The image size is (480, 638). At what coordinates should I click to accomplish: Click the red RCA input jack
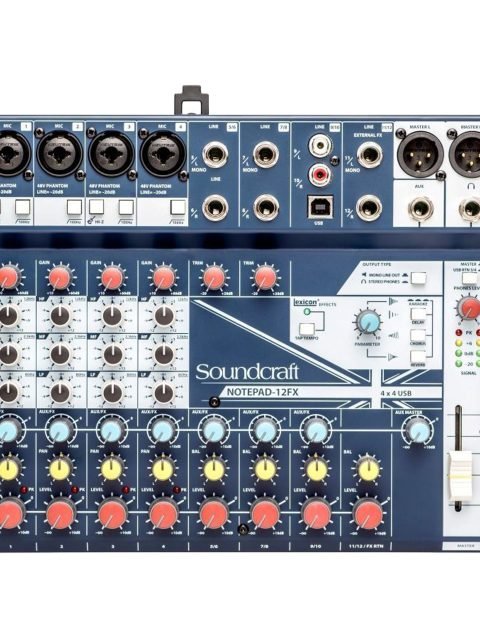tap(320, 174)
